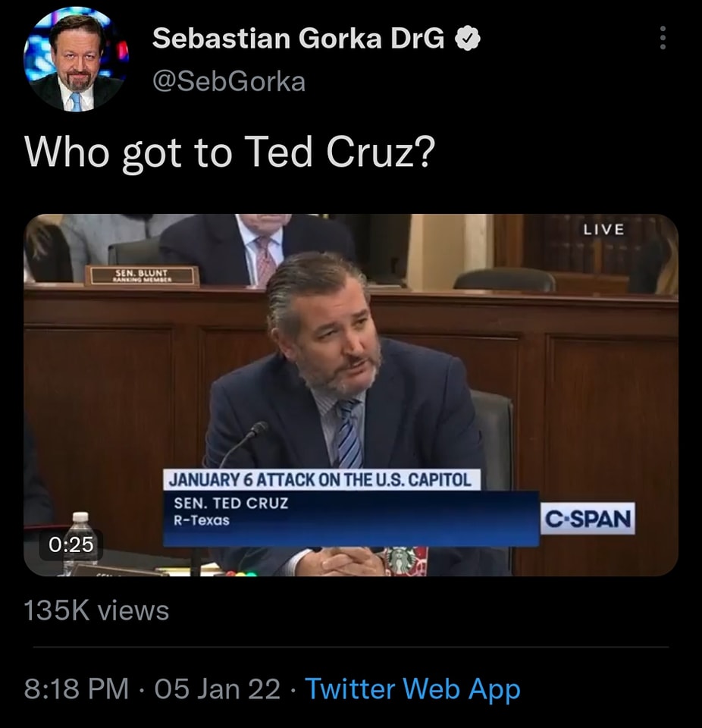Viewport: 702px width, 728px height.
Task: Open Sebastian Gorka's profile avatar
Action: (76, 62)
